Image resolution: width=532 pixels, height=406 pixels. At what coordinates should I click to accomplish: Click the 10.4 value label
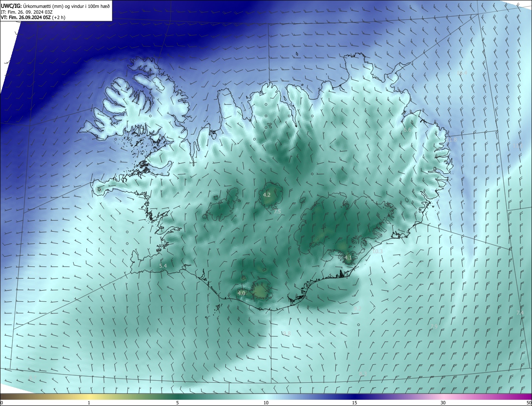click(x=462, y=73)
